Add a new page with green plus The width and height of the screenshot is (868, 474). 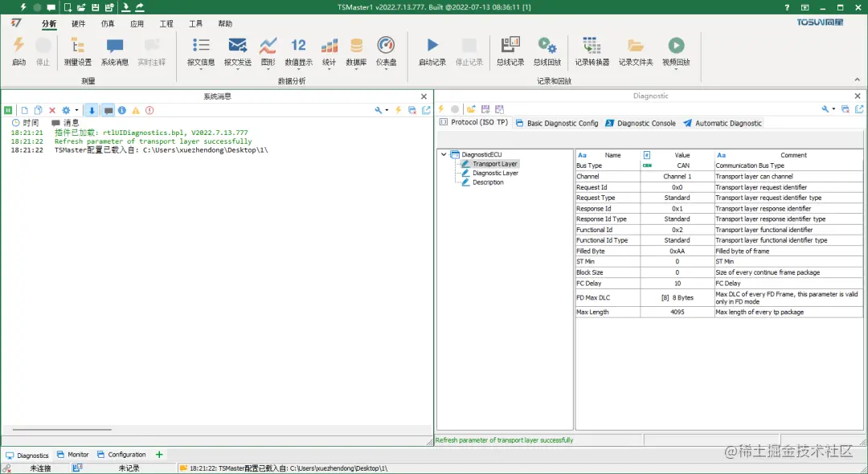click(x=159, y=455)
